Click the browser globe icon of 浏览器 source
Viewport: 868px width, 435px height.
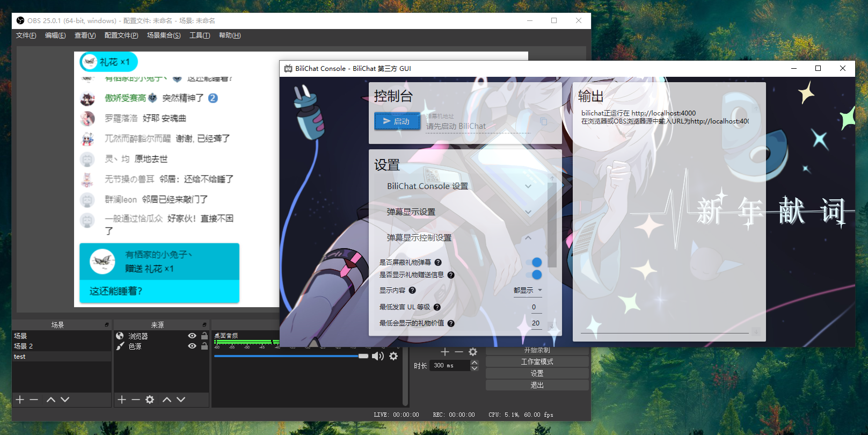[x=120, y=336]
